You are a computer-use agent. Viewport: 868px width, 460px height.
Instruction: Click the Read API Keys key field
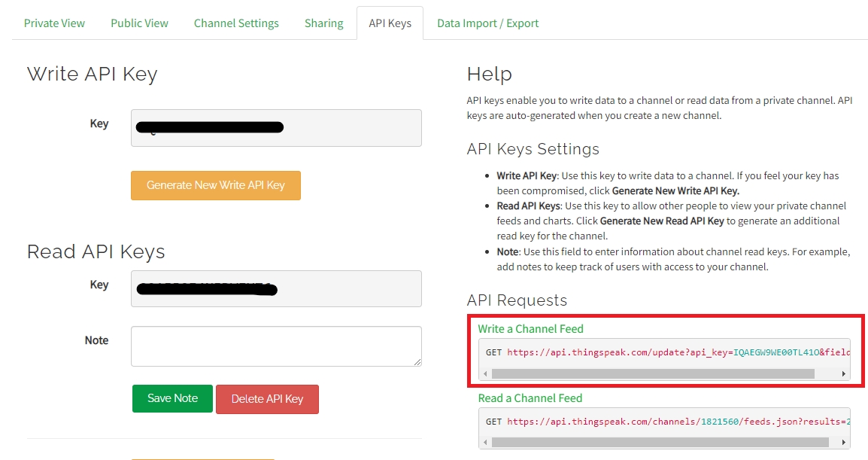(x=276, y=289)
